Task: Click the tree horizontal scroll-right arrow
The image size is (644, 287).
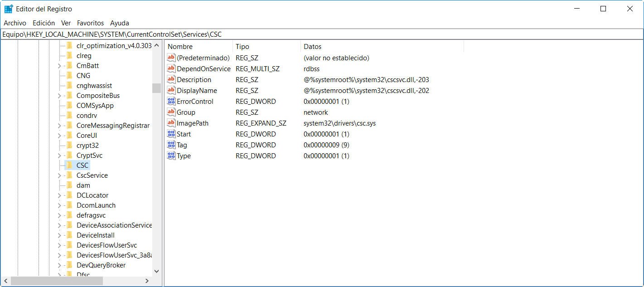Action: 147,281
